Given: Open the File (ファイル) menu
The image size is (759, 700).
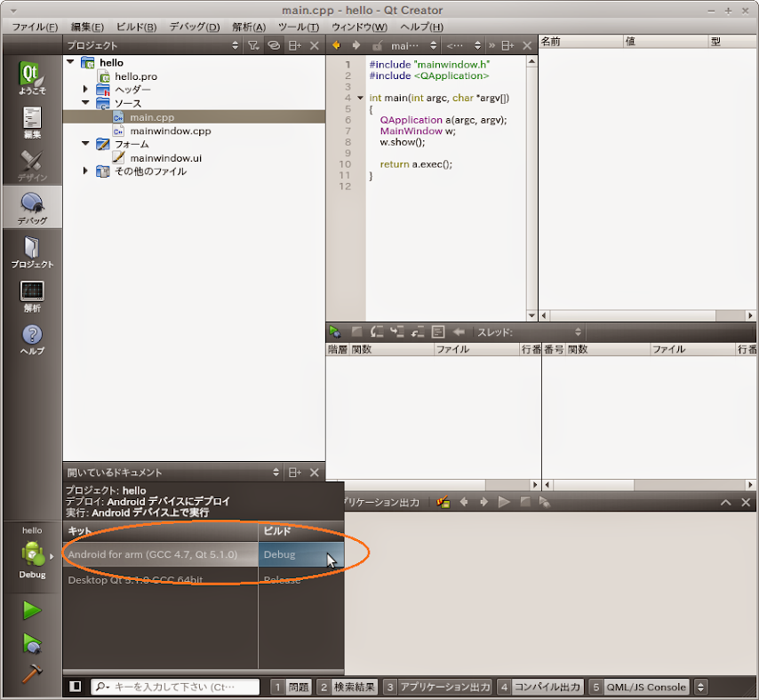Looking at the screenshot, I should (x=35, y=27).
